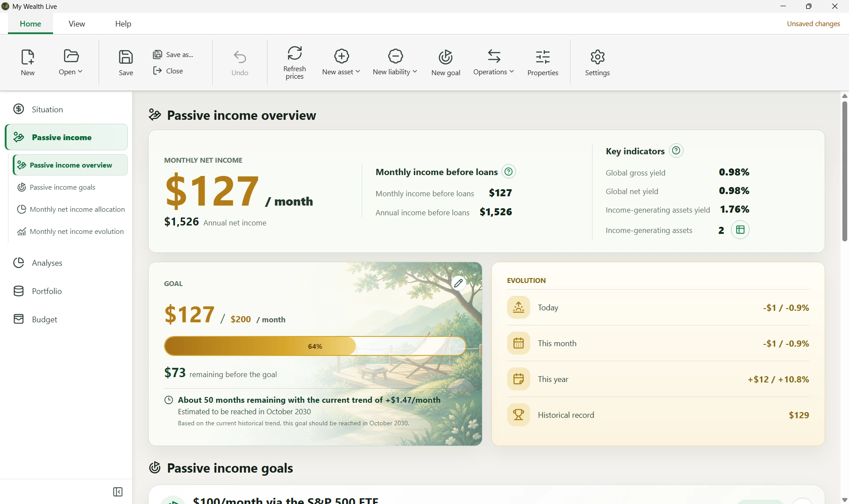Refresh prices from the toolbar
The height and width of the screenshot is (504, 849).
(x=294, y=62)
